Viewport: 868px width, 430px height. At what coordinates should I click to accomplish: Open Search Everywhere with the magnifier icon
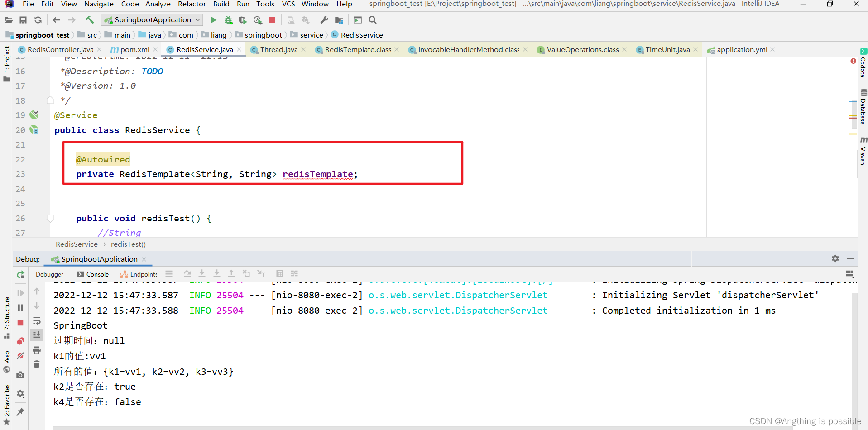(x=373, y=20)
